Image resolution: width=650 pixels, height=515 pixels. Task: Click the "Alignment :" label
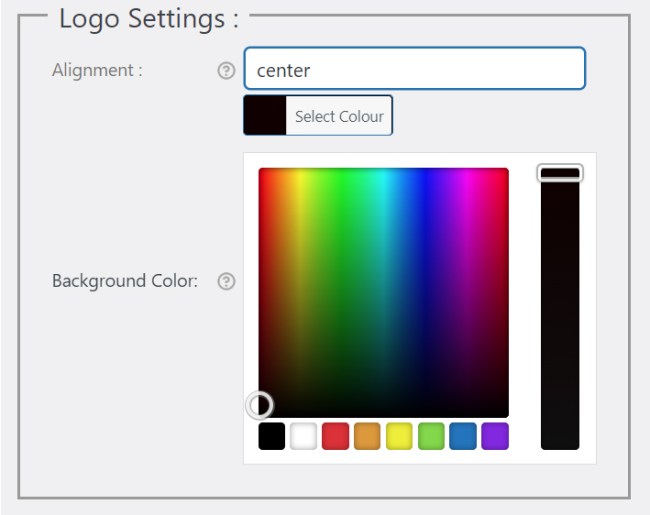[97, 71]
